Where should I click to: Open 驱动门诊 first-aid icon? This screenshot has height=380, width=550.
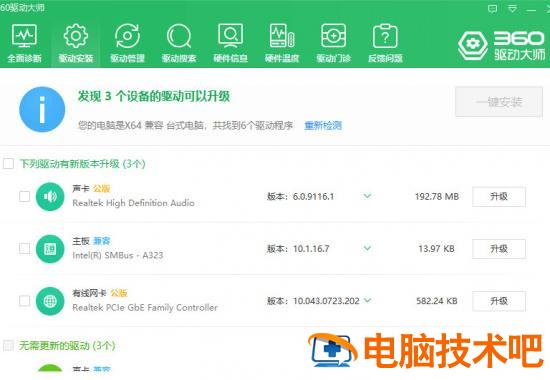pos(334,36)
